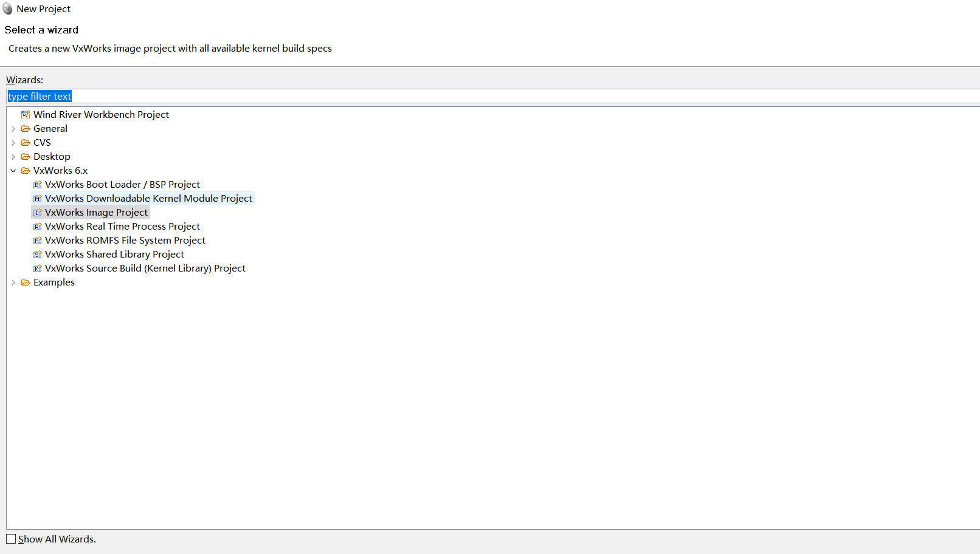980x554 pixels.
Task: Select the CVS category label
Action: tap(42, 142)
